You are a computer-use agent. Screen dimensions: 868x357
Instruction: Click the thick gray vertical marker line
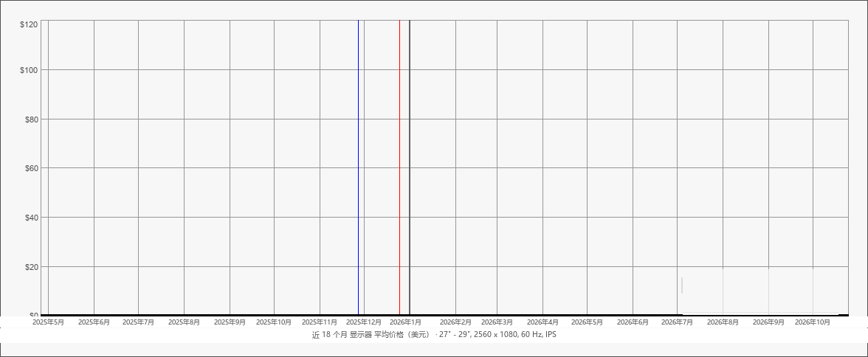click(x=409, y=167)
